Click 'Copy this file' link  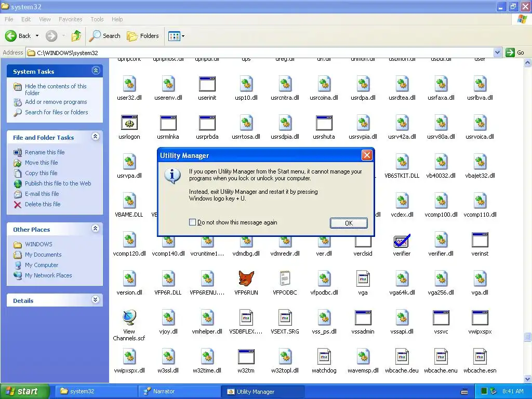(41, 173)
